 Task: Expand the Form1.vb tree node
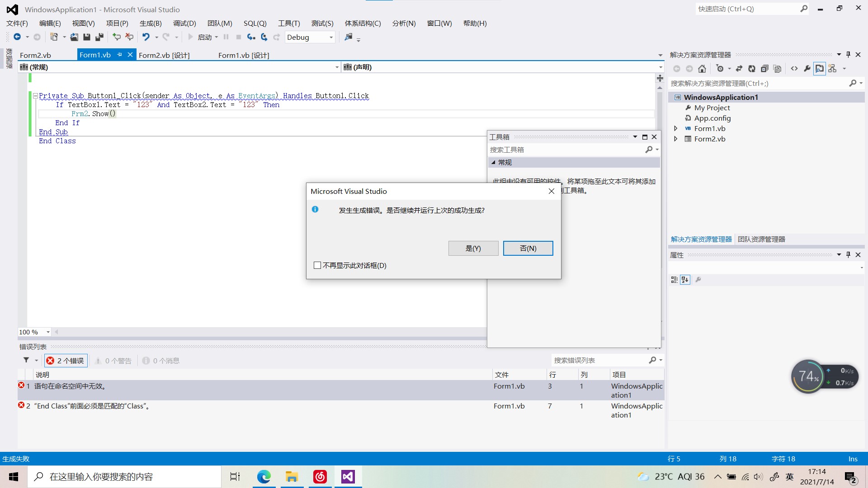[x=675, y=129]
